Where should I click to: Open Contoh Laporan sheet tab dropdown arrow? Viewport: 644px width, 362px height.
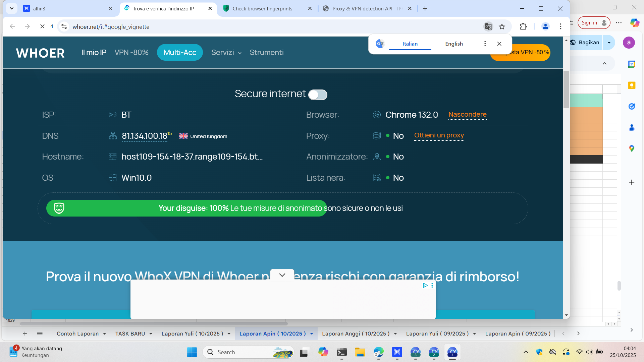click(105, 334)
